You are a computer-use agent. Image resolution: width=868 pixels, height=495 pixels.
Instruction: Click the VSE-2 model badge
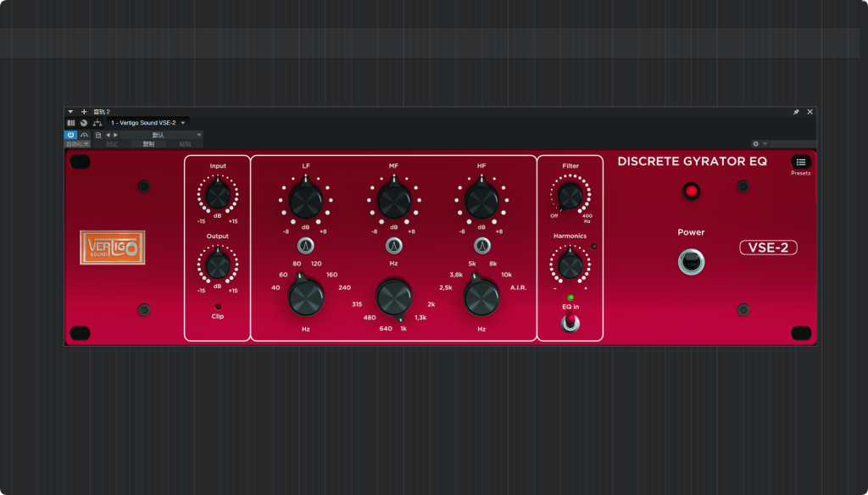768,247
